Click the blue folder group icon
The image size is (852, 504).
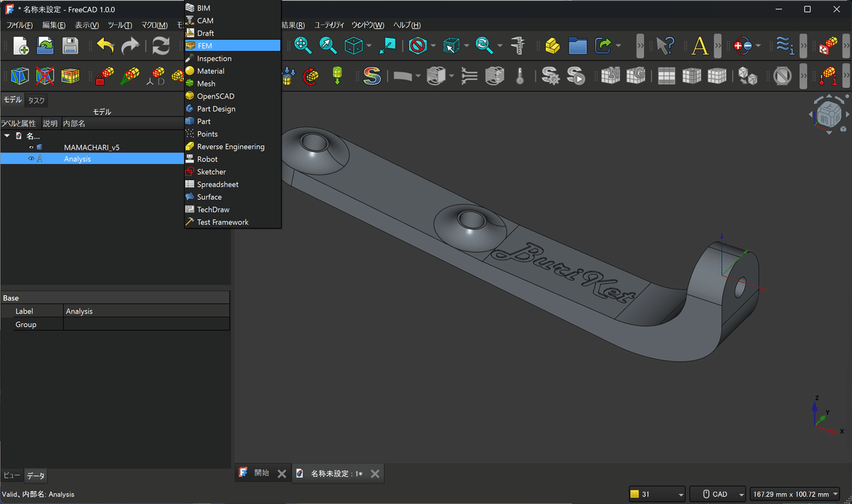point(578,46)
